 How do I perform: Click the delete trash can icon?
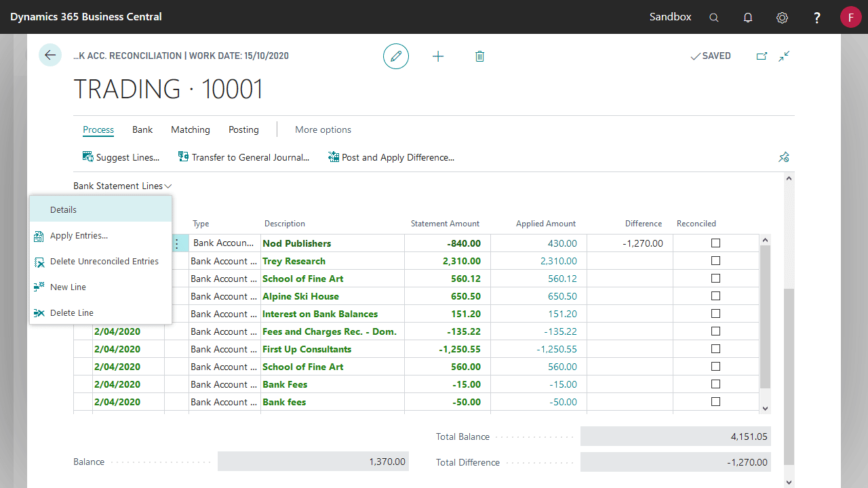point(479,56)
